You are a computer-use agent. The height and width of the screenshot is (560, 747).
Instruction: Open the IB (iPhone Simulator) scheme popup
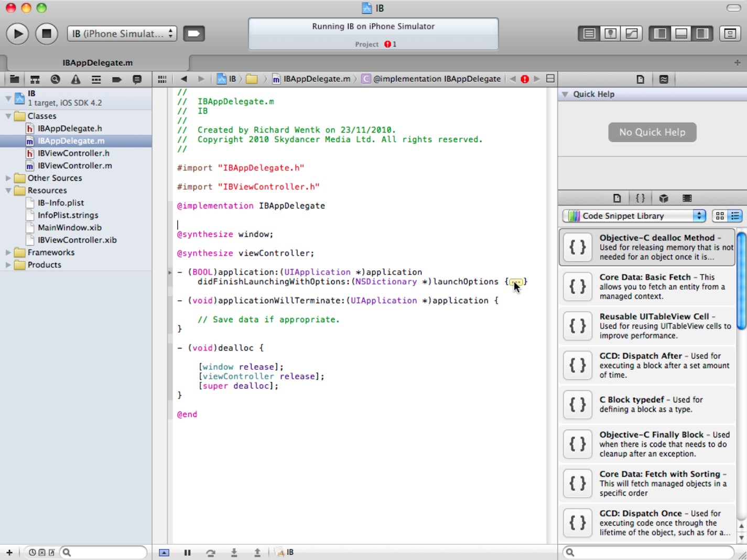(x=122, y=34)
